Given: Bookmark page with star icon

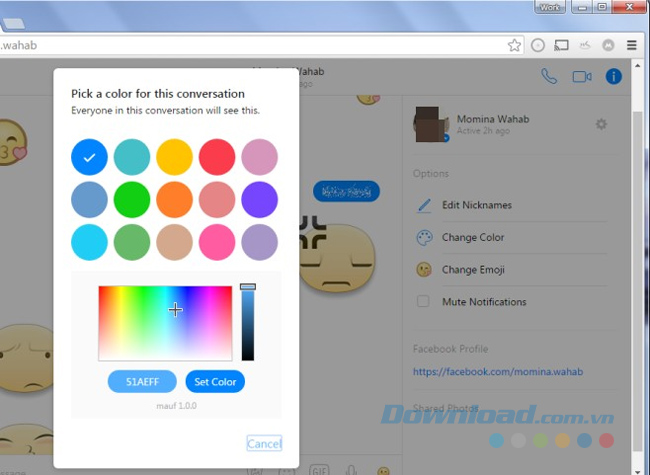Looking at the screenshot, I should [514, 45].
